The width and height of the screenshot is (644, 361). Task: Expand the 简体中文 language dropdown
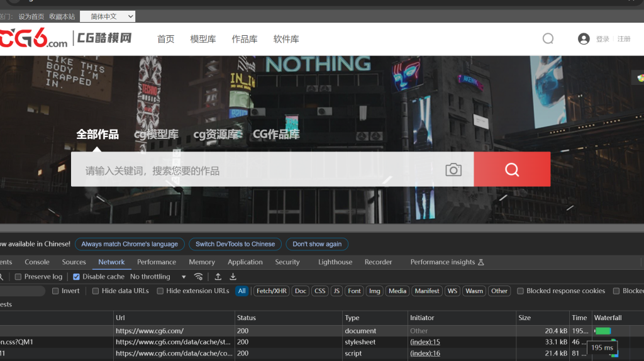click(x=108, y=16)
